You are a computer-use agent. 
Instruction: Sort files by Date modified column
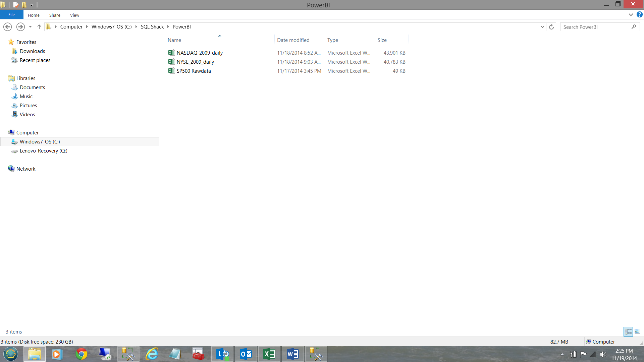(293, 40)
